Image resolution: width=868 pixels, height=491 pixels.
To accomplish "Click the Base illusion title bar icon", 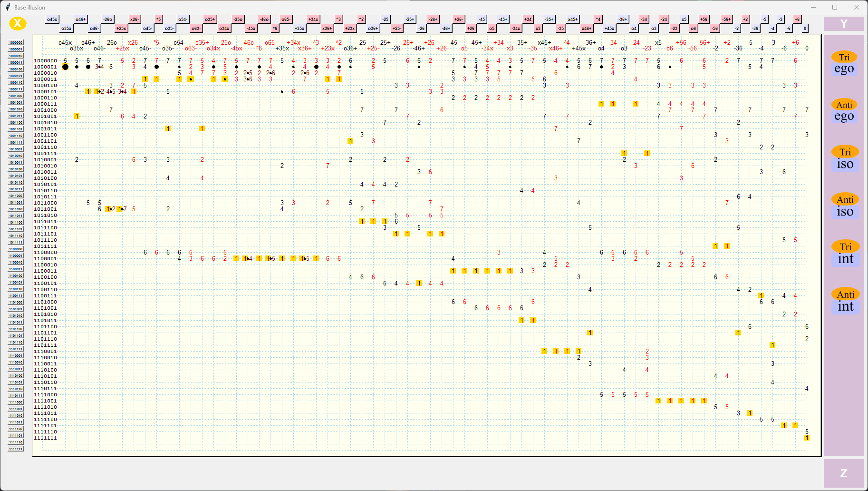I will [x=7, y=7].
